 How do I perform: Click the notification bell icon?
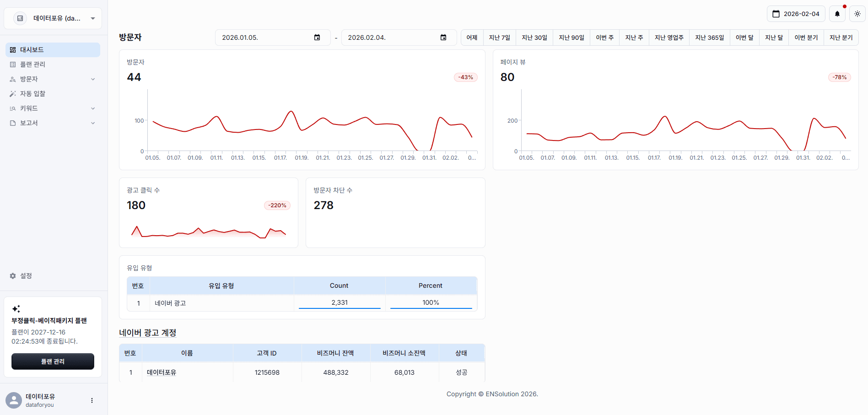tap(837, 14)
